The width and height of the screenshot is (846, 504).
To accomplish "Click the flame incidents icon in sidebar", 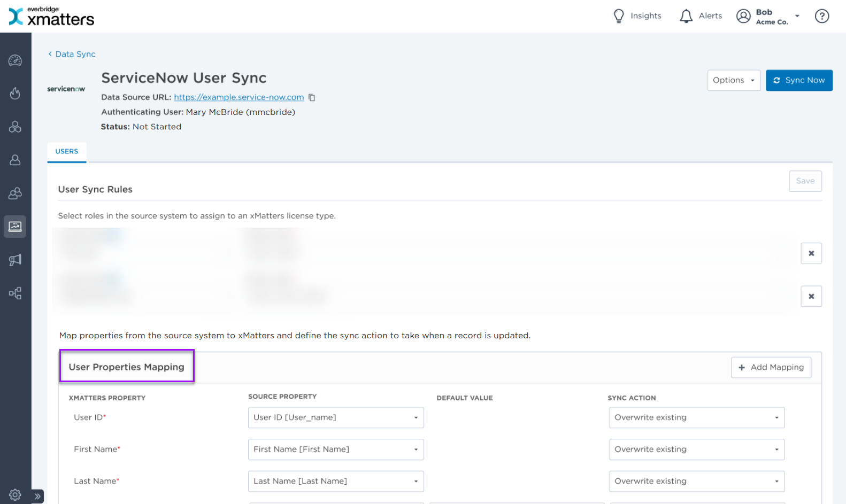I will click(x=15, y=94).
